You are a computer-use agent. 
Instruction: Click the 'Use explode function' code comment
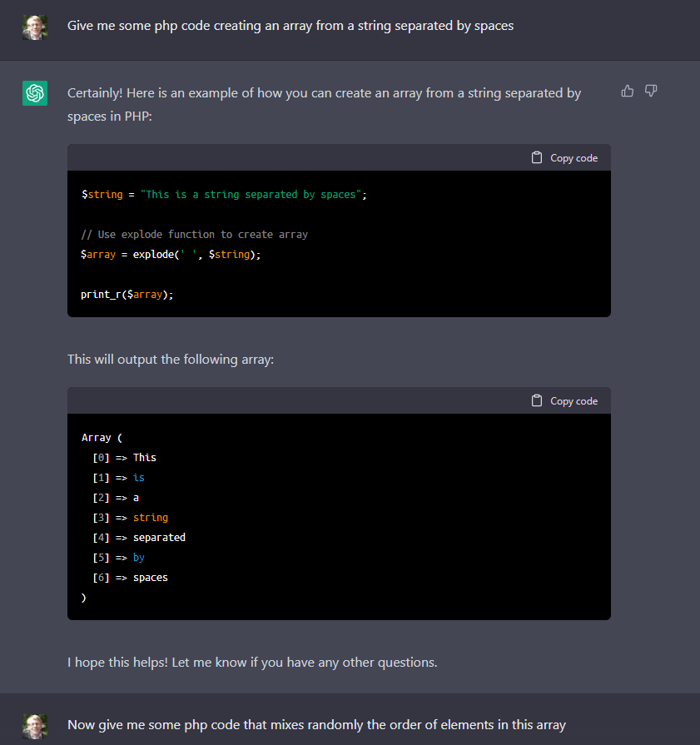pos(194,234)
